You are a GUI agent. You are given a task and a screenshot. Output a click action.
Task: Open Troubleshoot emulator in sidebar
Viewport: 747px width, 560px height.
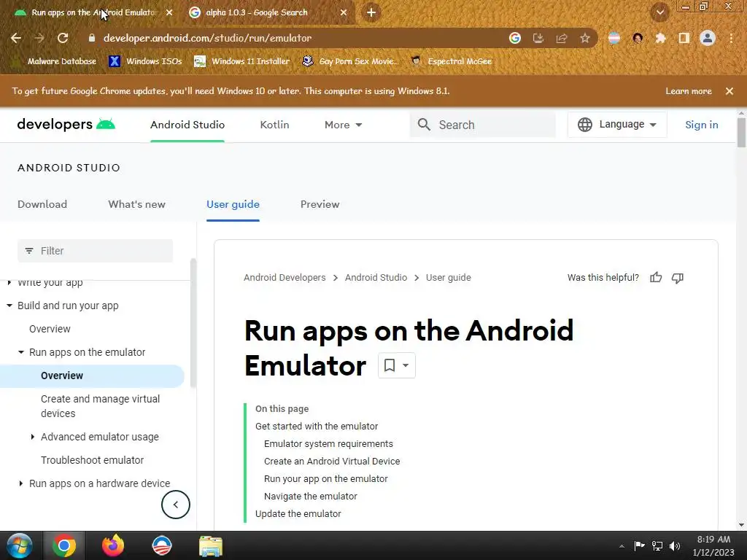[x=92, y=460]
